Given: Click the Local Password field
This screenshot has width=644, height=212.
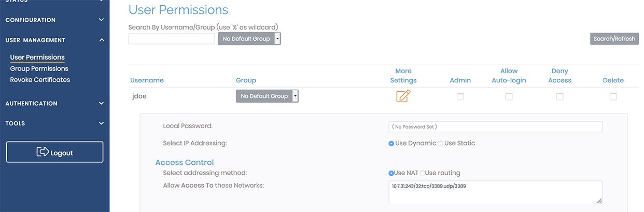Looking at the screenshot, I should (495, 126).
